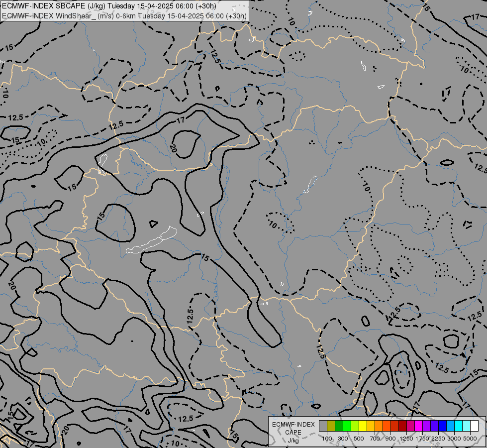Click the white swatch at legend's end

[x=474, y=426]
